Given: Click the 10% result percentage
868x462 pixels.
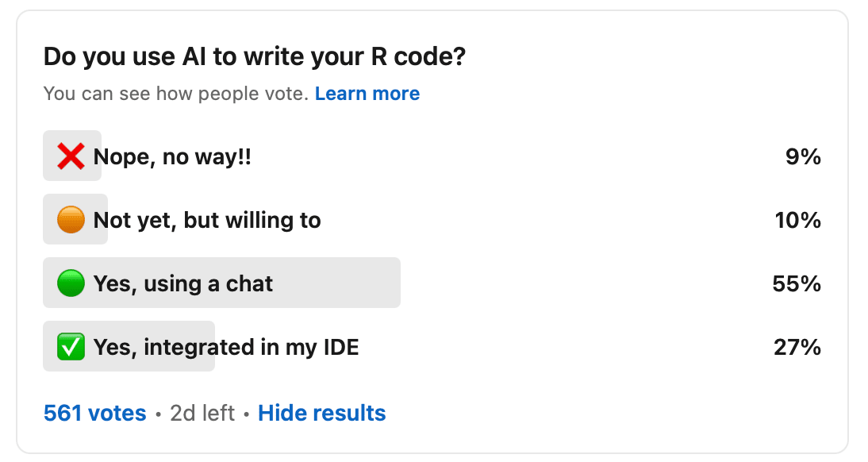Looking at the screenshot, I should tap(798, 220).
